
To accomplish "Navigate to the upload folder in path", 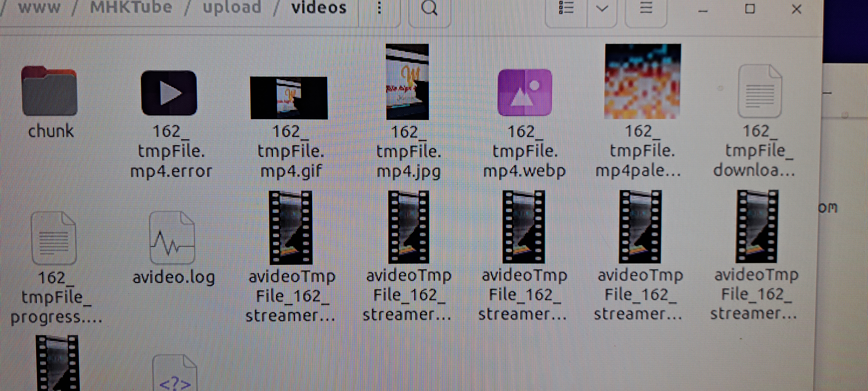I will tap(232, 7).
